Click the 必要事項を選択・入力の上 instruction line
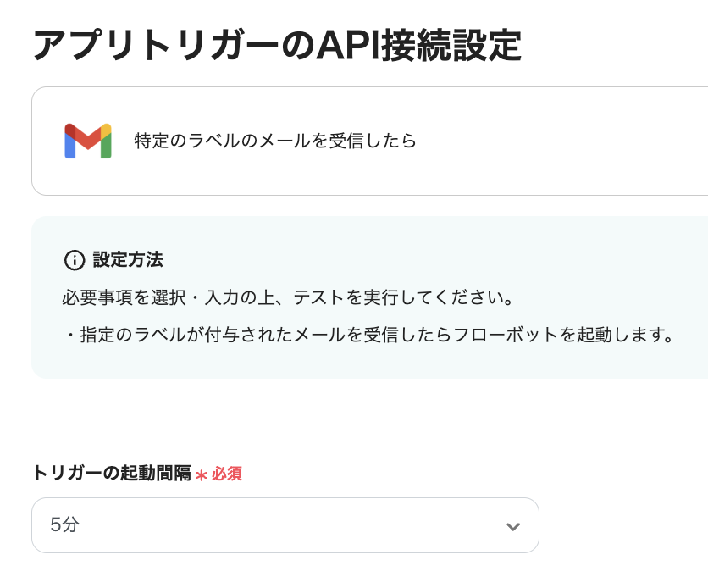This screenshot has height=588, width=708. click(x=288, y=298)
